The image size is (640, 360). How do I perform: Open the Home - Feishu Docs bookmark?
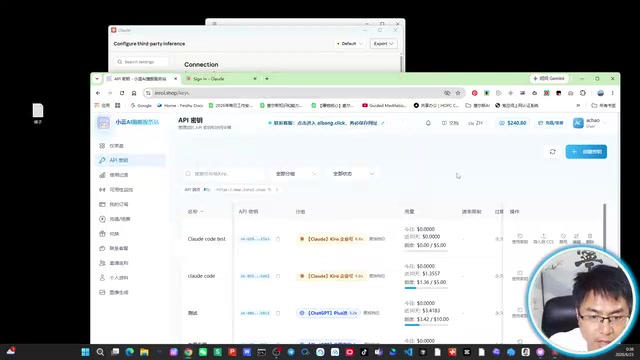(x=180, y=105)
